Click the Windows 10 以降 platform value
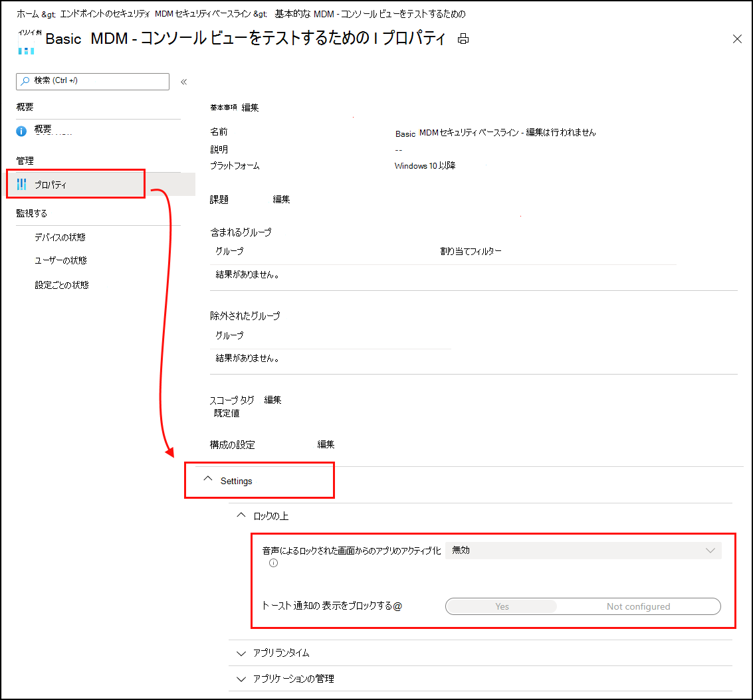 [x=425, y=166]
